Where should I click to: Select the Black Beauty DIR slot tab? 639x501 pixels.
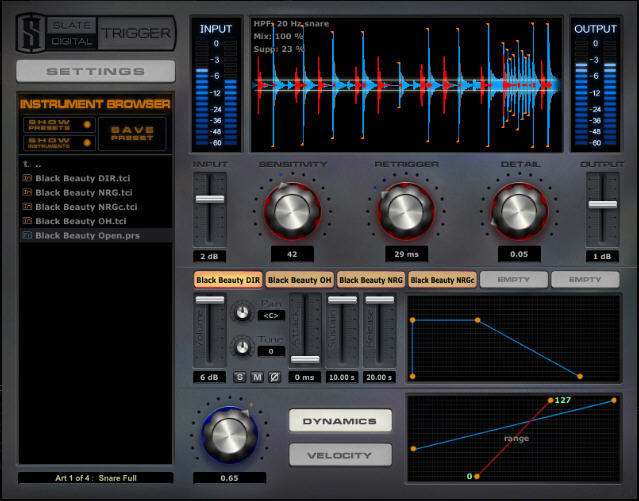coord(228,280)
